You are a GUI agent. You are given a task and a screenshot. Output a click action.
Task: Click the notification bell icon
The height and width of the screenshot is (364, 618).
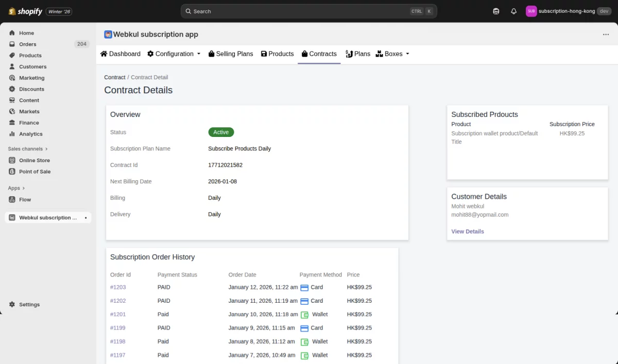pyautogui.click(x=513, y=11)
